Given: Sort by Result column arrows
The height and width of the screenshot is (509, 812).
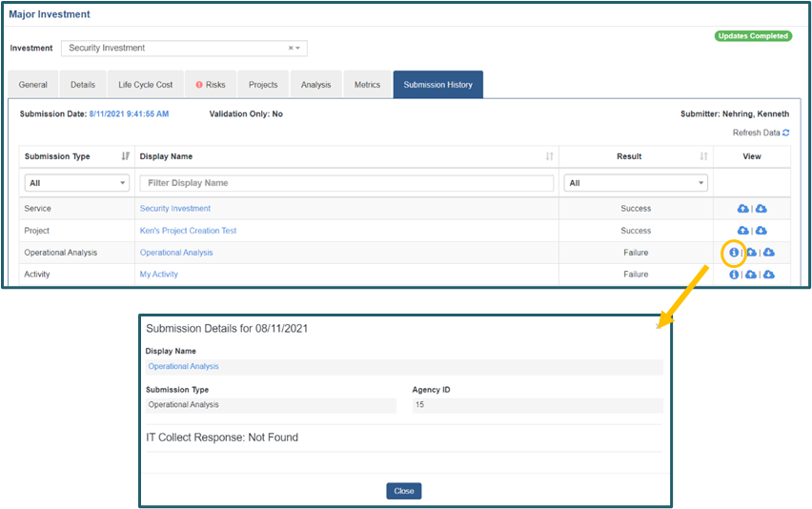Looking at the screenshot, I should tap(703, 156).
